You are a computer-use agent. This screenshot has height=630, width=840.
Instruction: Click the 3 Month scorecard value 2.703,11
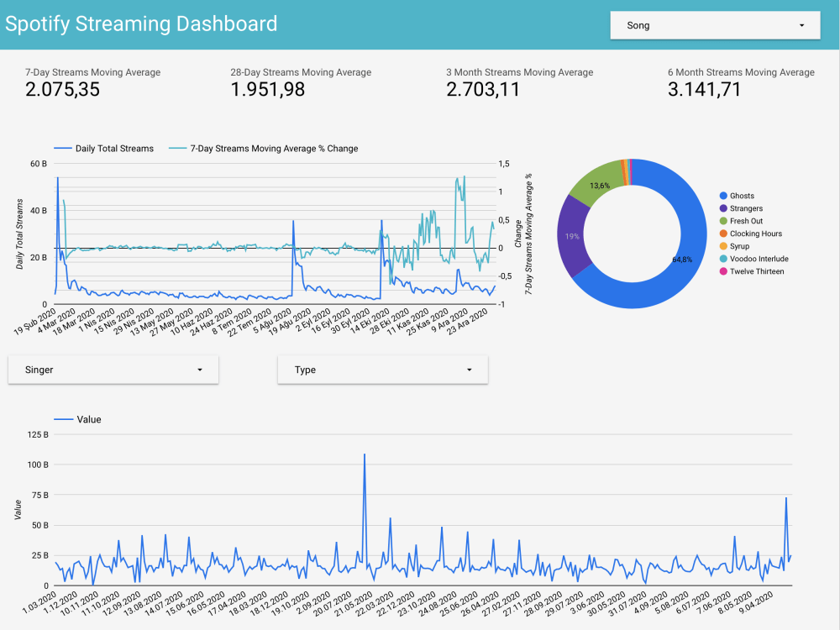[483, 90]
